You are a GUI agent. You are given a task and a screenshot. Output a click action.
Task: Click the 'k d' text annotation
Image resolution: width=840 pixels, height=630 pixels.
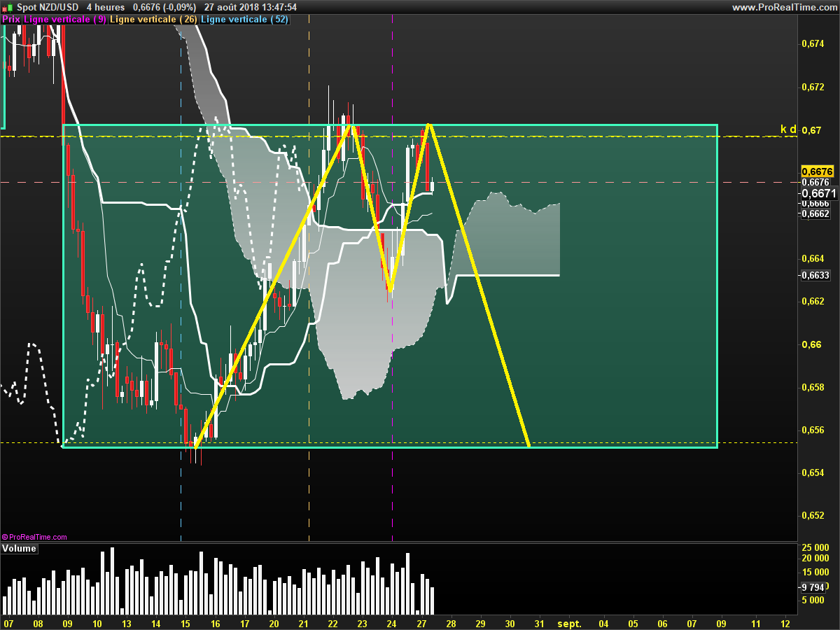point(788,129)
